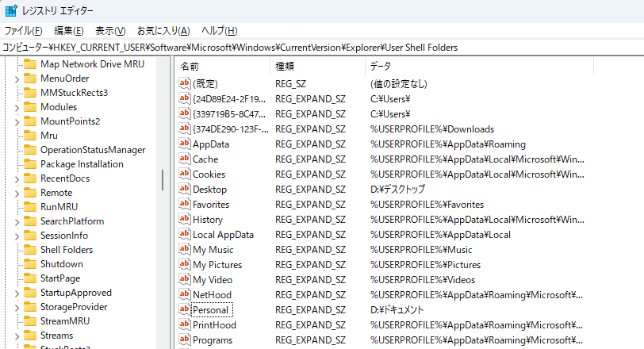Image resolution: width=644 pixels, height=349 pixels.
Task: Select the Shell Folders folder icon
Action: pos(30,250)
